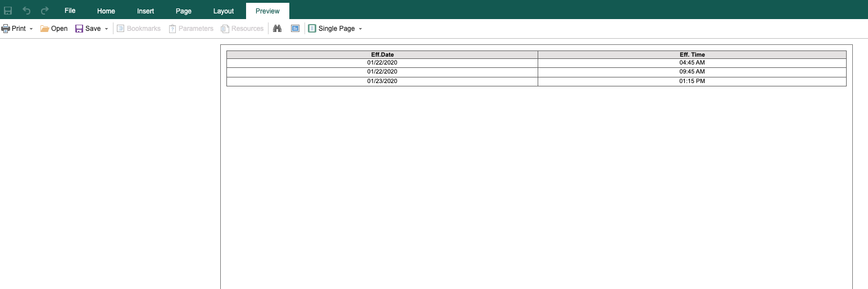The width and height of the screenshot is (868, 289).
Task: Switch to the Layout tab
Action: click(x=224, y=11)
